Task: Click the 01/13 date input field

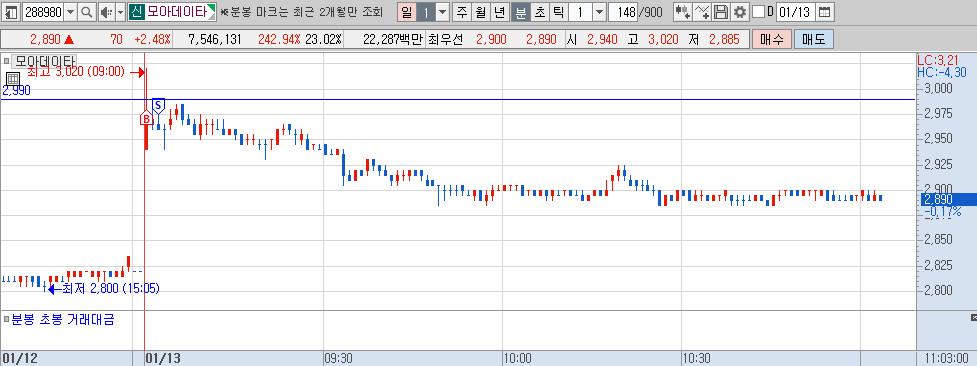Action: 796,11
